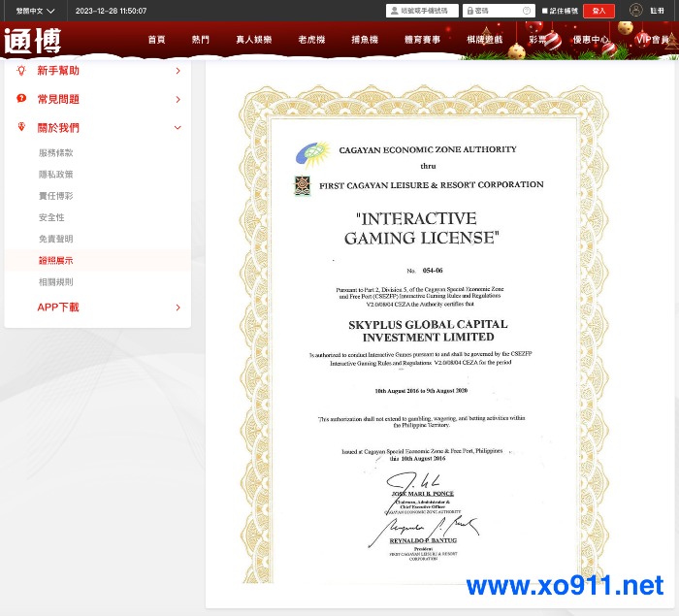Image resolution: width=679 pixels, height=616 pixels.
Task: Focus the 密碼 password input field
Action: point(499,11)
